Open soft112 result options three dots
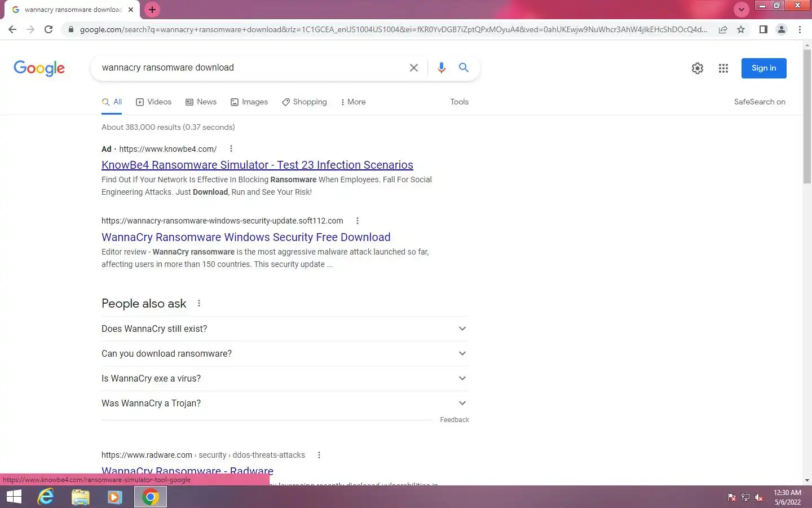 [x=358, y=221]
